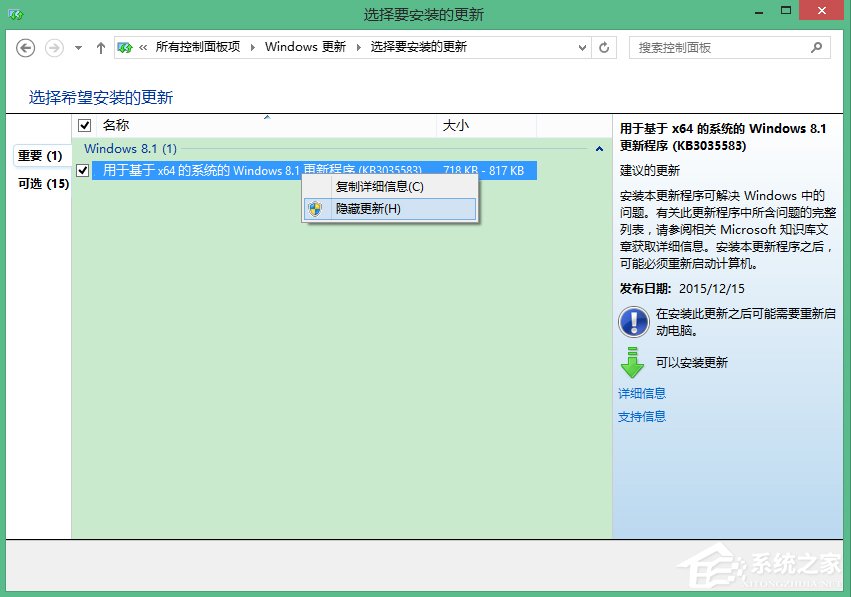Click the back navigation arrow
Image resolution: width=851 pixels, height=597 pixels.
[x=24, y=47]
